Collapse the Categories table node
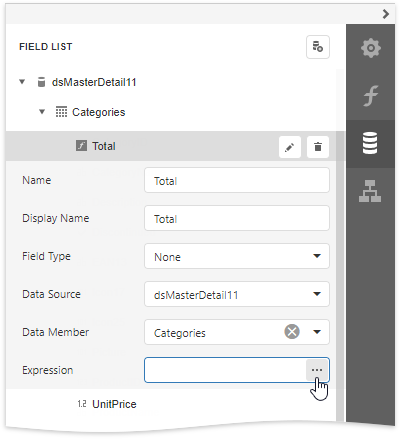Screen dimensions: 400x439 pyautogui.click(x=42, y=112)
